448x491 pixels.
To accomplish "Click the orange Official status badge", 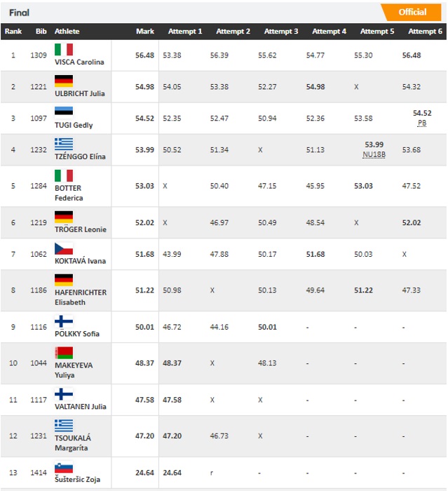I will click(x=412, y=12).
